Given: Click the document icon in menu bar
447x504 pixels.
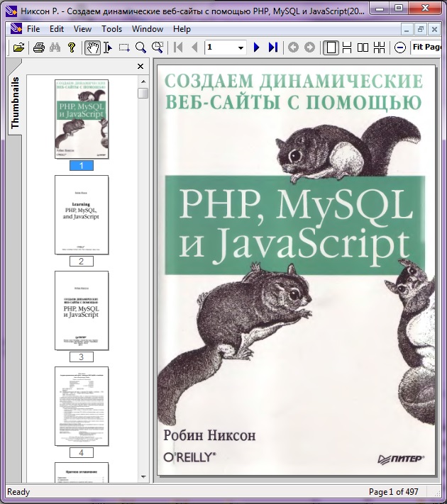Looking at the screenshot, I should tap(16, 29).
